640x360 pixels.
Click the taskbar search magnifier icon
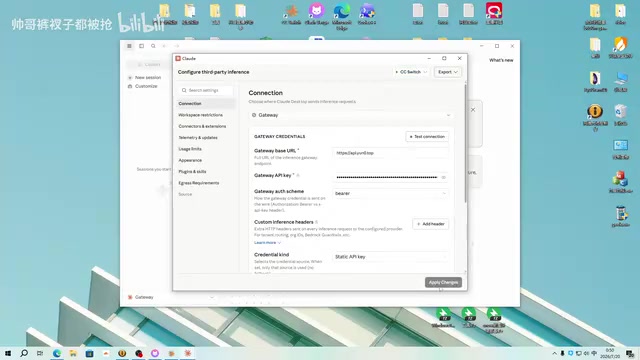coord(24,353)
